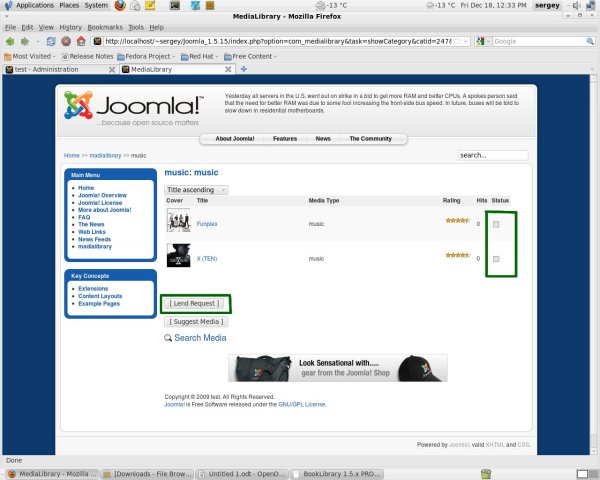600x480 pixels.
Task: Open the Search Media link
Action: point(200,338)
